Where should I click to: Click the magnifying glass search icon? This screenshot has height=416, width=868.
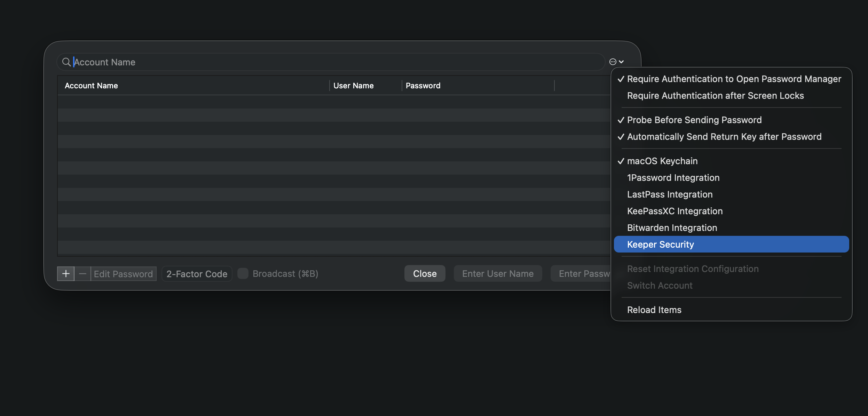pos(66,62)
